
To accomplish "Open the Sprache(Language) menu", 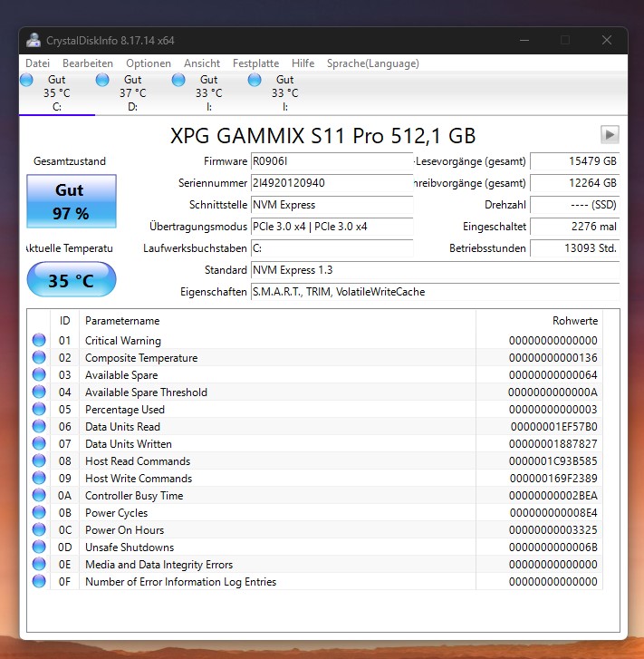I will click(x=372, y=63).
